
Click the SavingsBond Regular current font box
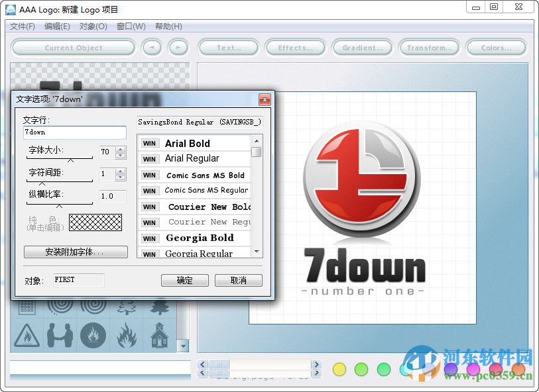(x=200, y=122)
